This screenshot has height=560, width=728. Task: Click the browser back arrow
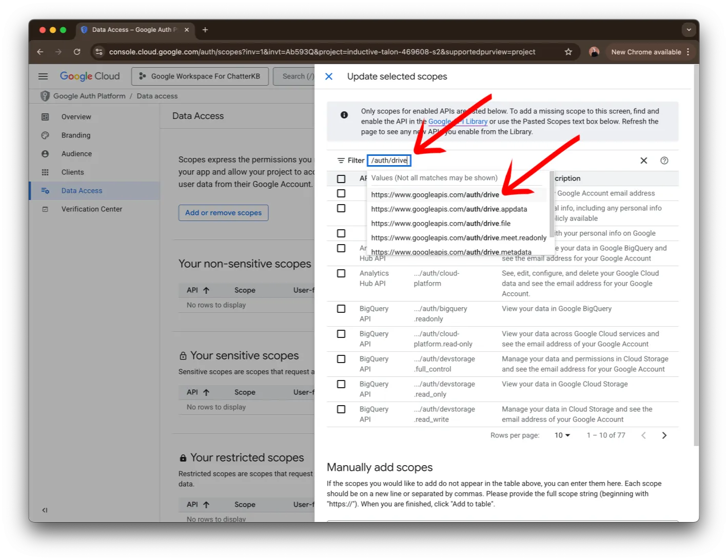tap(40, 52)
